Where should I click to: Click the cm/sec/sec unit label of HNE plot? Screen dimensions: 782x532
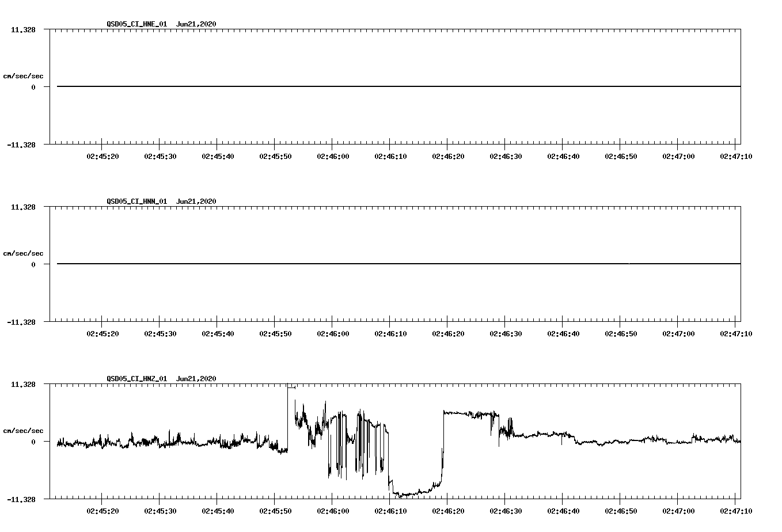point(23,76)
